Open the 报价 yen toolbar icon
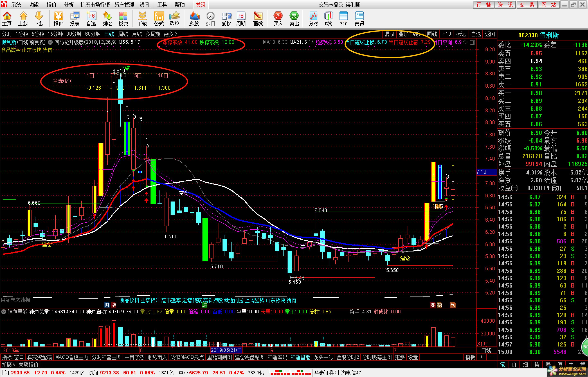The image size is (588, 377). (58, 19)
